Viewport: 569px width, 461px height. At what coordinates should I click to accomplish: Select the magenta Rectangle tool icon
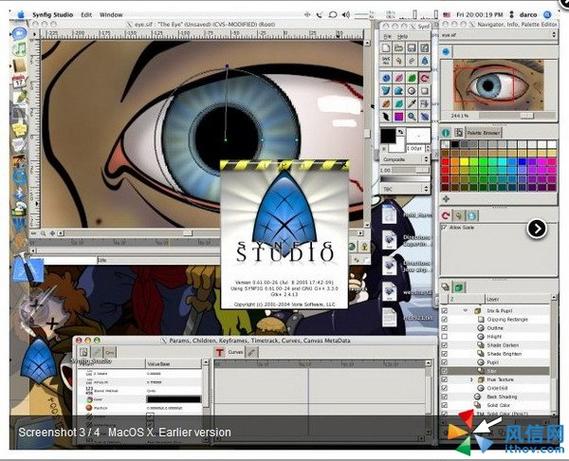(x=398, y=117)
